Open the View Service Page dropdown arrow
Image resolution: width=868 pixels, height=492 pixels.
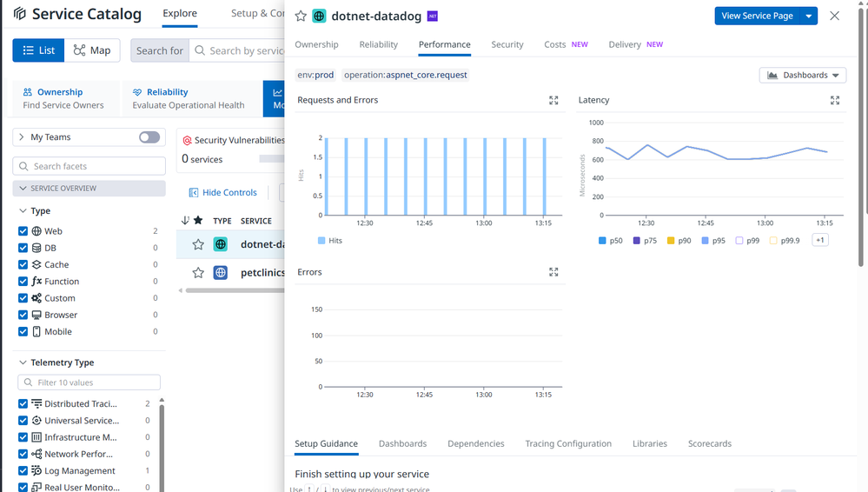pyautogui.click(x=809, y=16)
